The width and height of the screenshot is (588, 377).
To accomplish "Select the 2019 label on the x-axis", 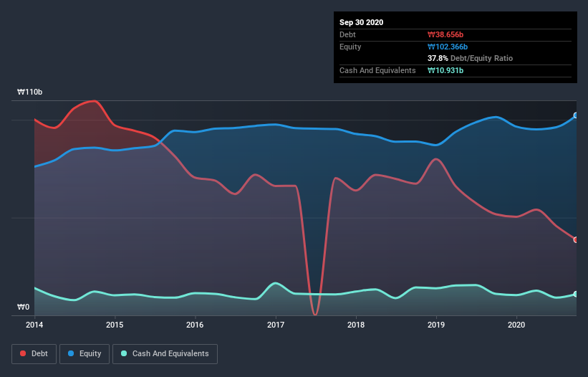I will (x=436, y=325).
